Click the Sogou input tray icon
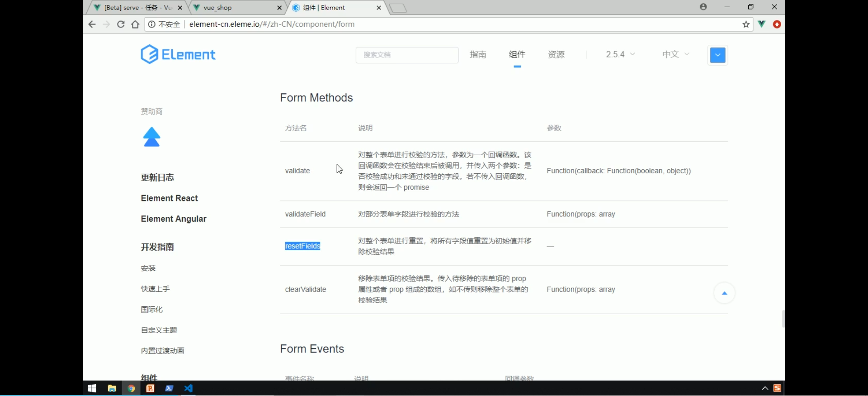Image resolution: width=868 pixels, height=396 pixels. tap(778, 388)
